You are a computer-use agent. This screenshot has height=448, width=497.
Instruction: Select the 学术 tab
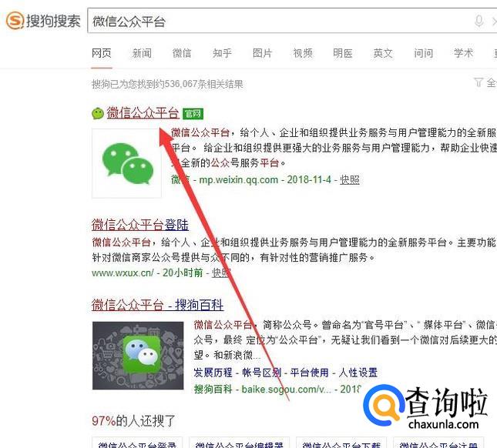coord(463,53)
